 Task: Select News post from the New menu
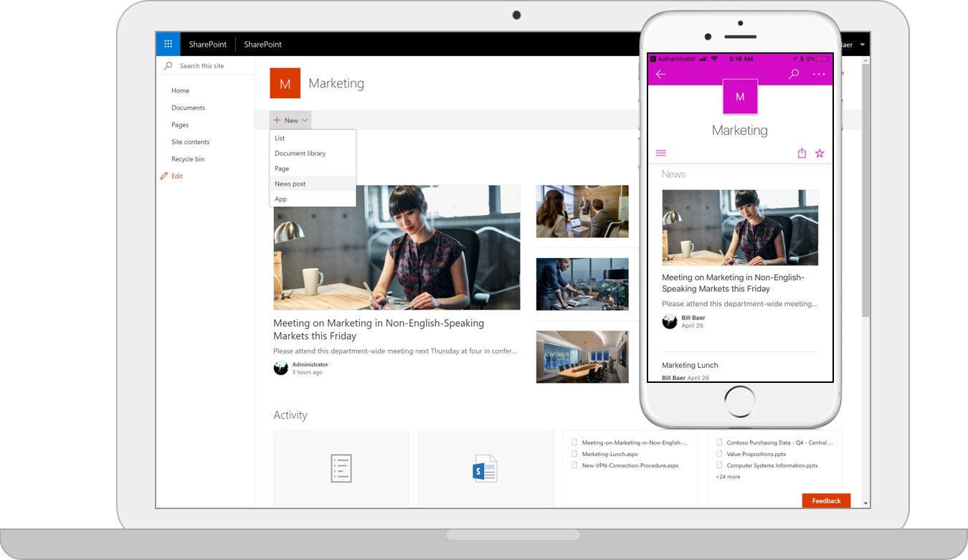(x=290, y=184)
